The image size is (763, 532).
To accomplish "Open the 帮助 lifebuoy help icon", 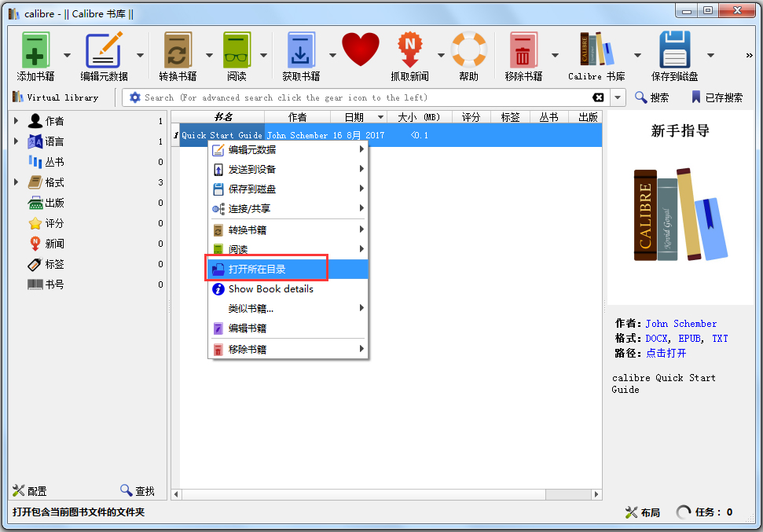I will (x=468, y=50).
